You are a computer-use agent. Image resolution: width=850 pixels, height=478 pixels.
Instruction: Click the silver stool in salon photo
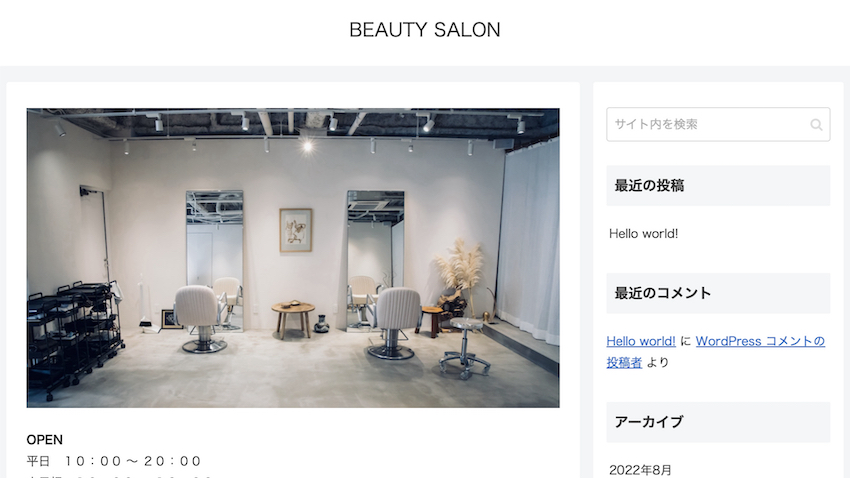tap(465, 348)
